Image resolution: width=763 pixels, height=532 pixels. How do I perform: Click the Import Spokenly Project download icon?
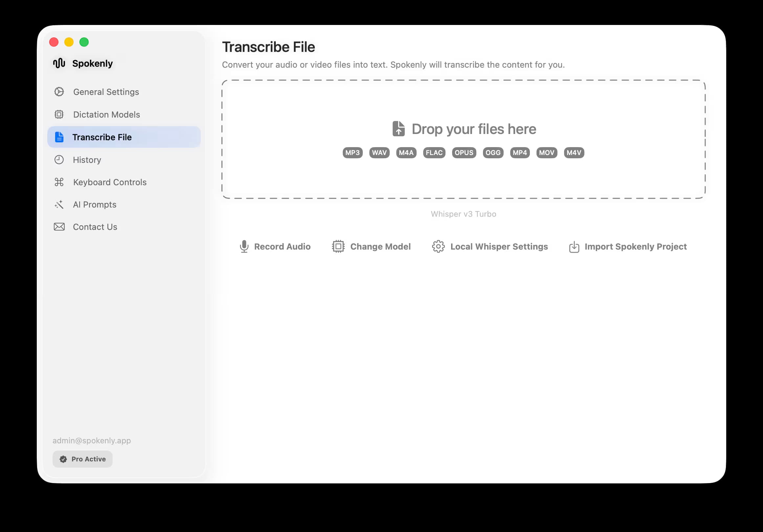[574, 247]
